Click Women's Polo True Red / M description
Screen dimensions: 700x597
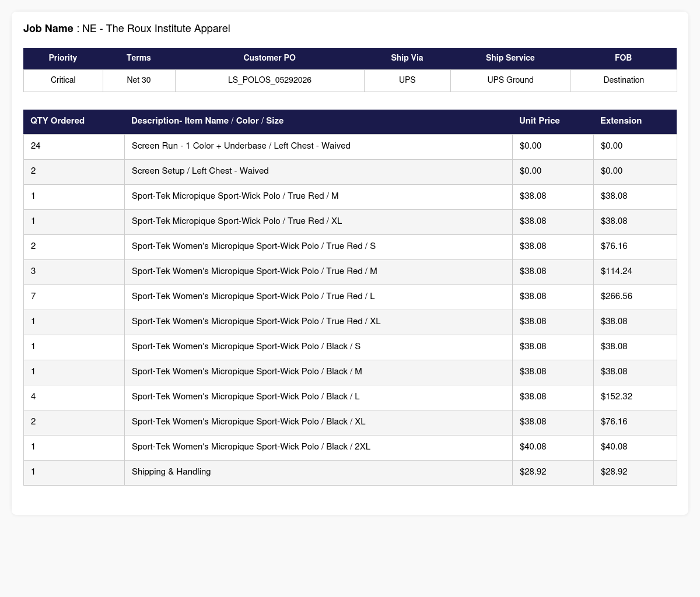pos(254,271)
